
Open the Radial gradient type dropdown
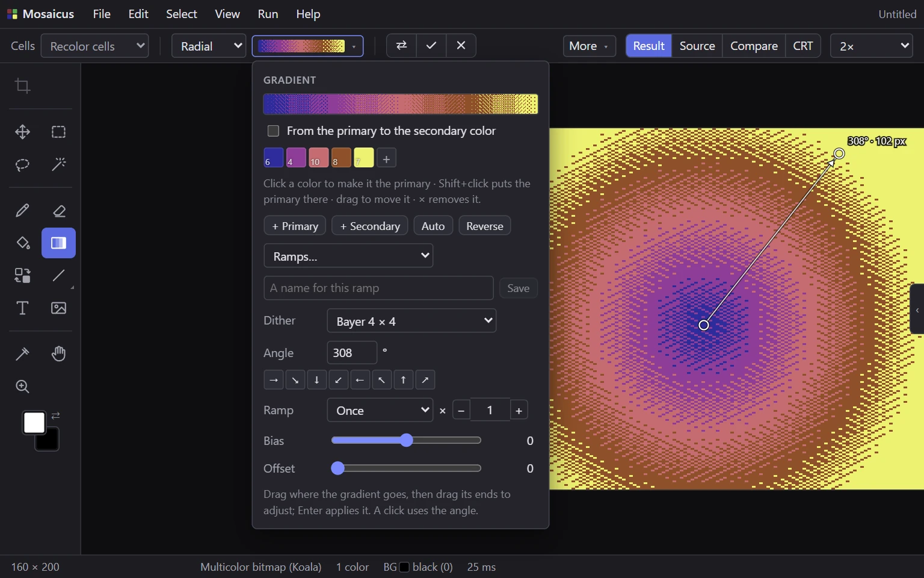(209, 46)
